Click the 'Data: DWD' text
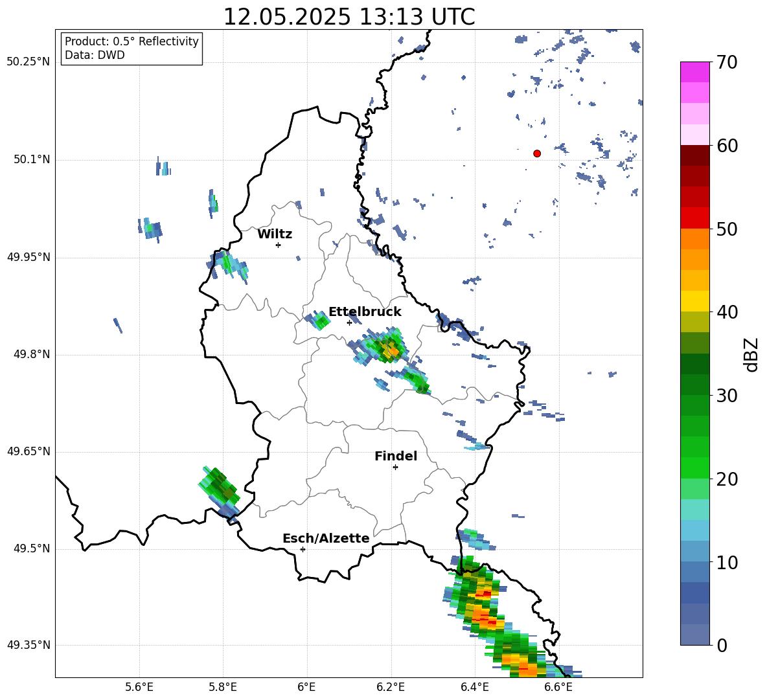 pos(95,55)
